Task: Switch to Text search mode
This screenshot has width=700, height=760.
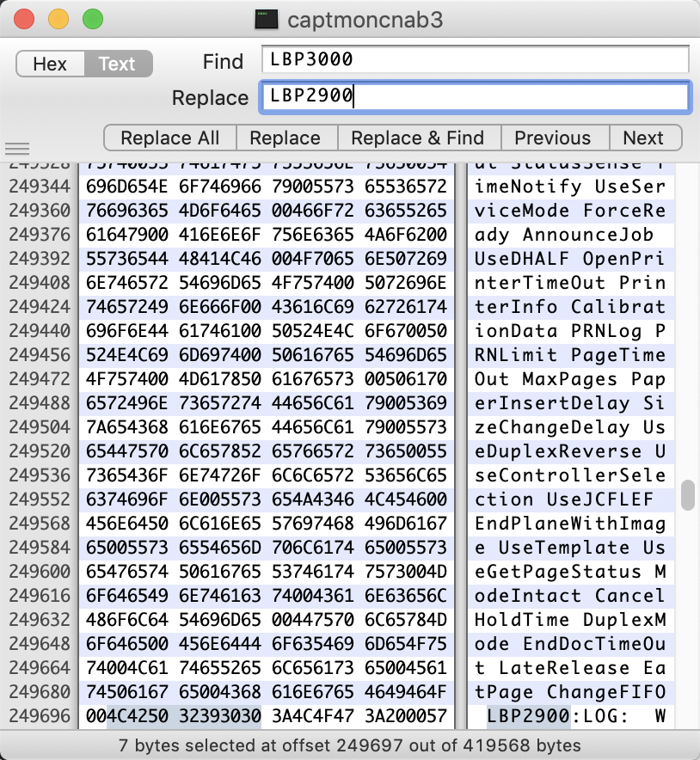Action: click(x=119, y=64)
